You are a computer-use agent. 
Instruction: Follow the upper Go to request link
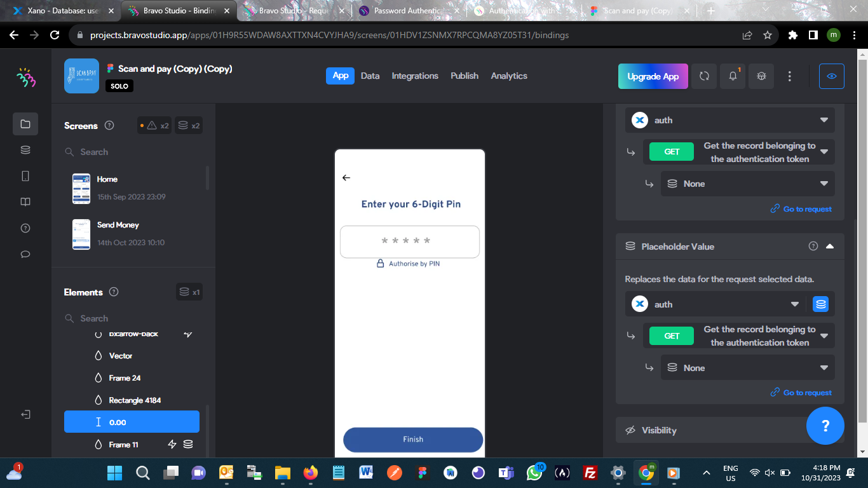801,209
